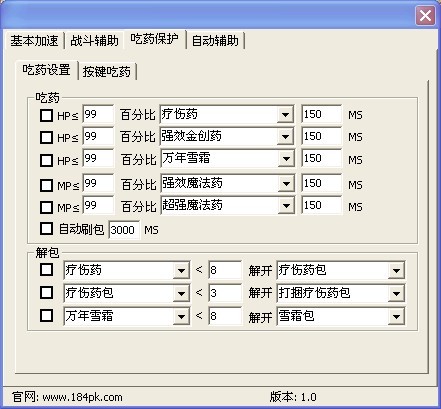Screen dimensions: 441x409
Task: Enable the HP checkbox for 疗伤药
Action: point(46,115)
